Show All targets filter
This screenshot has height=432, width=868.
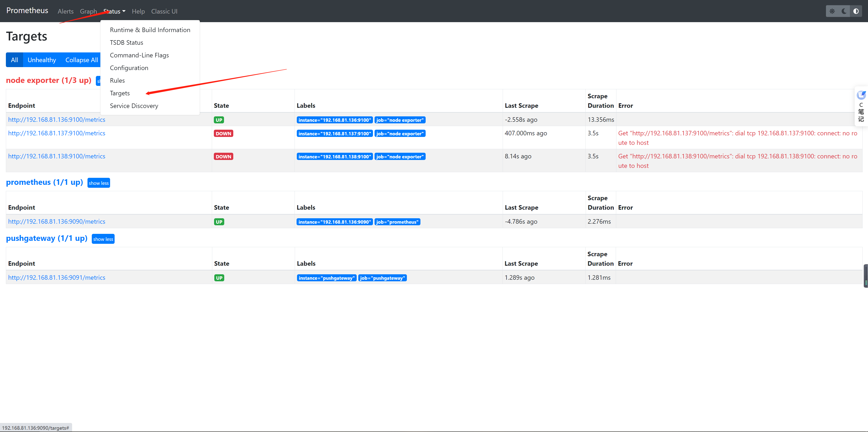pyautogui.click(x=14, y=60)
